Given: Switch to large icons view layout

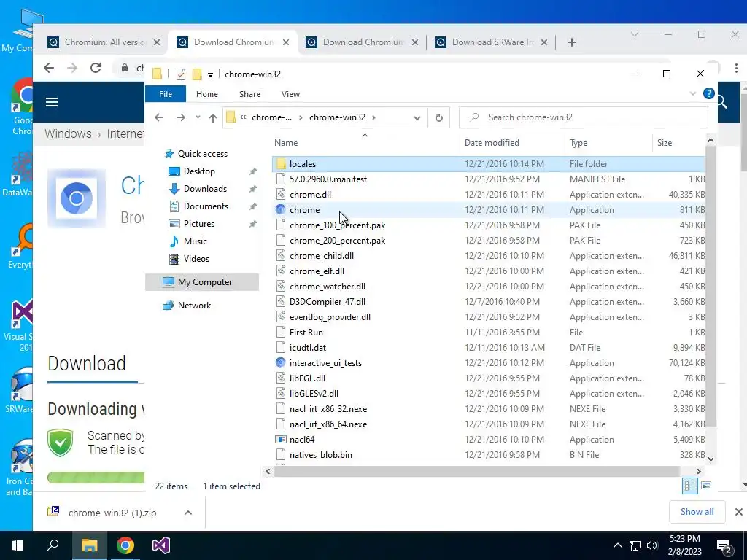Looking at the screenshot, I should click(706, 486).
